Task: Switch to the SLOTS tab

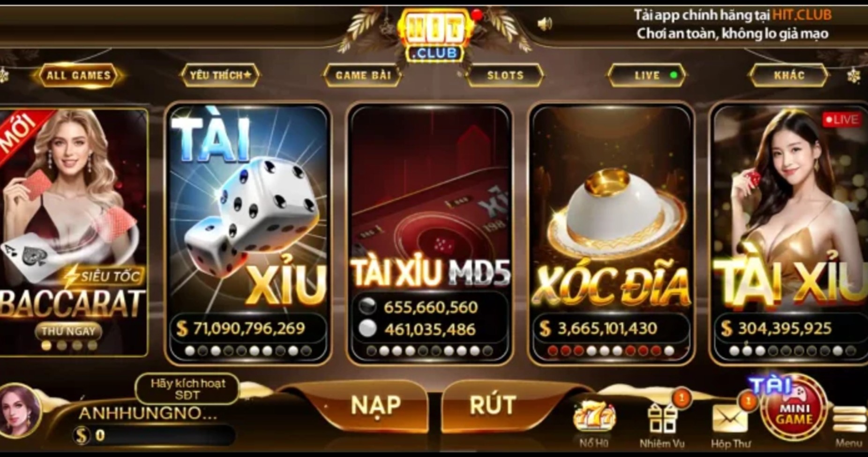Action: click(505, 75)
